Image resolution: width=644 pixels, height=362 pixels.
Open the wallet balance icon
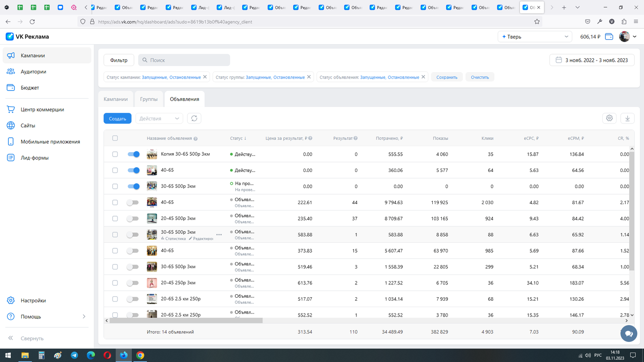pyautogui.click(x=609, y=37)
